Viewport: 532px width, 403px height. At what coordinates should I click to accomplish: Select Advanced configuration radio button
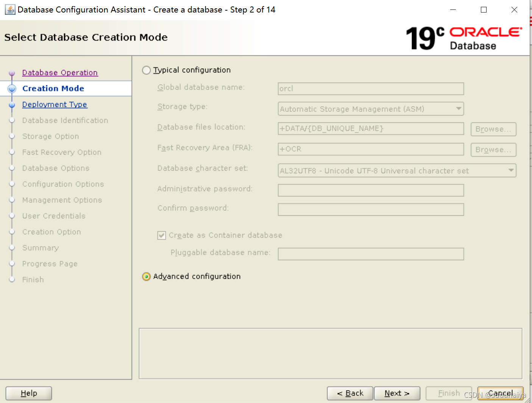click(146, 276)
